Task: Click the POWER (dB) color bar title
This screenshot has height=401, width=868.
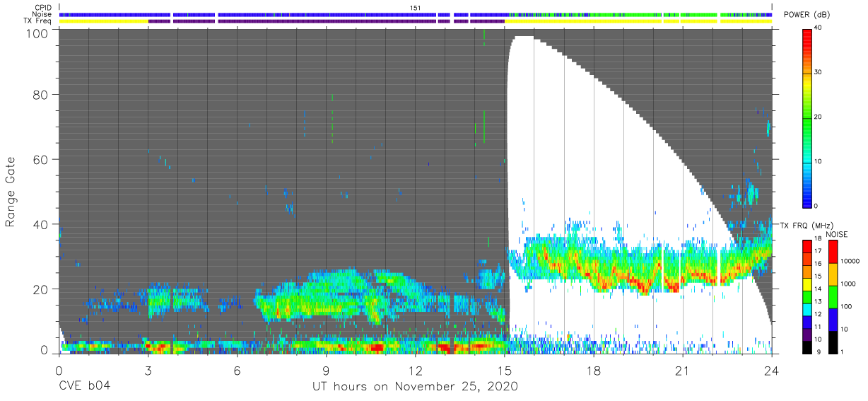Action: coord(807,15)
